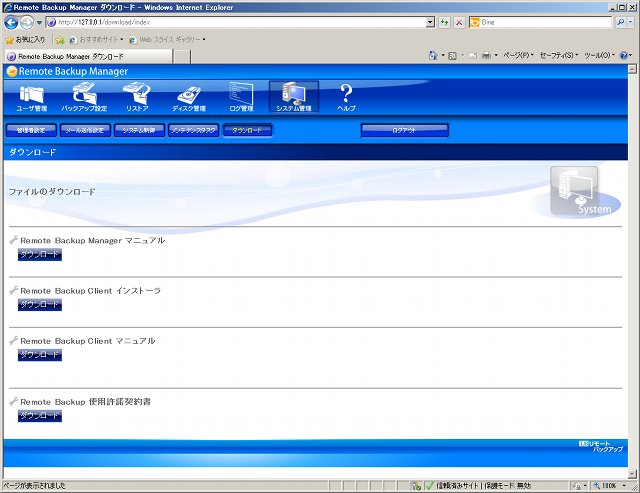Screen dimensions: 640x493
Task: Switch to メール送信設定 sub-tab
Action: coord(85,130)
